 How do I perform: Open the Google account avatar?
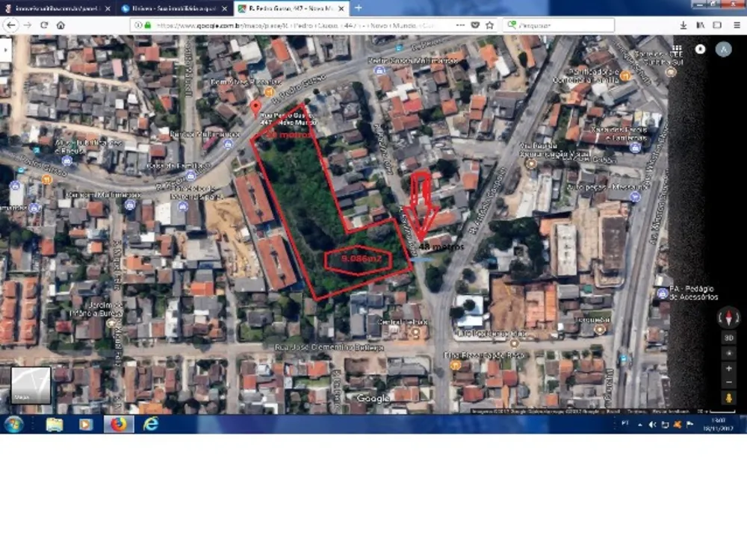[723, 49]
